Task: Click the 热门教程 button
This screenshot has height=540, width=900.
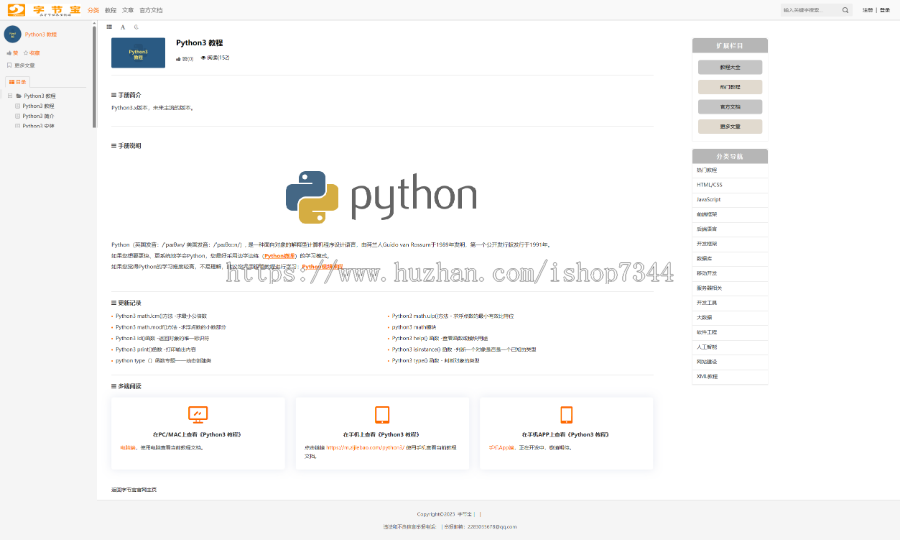Action: [x=730, y=87]
